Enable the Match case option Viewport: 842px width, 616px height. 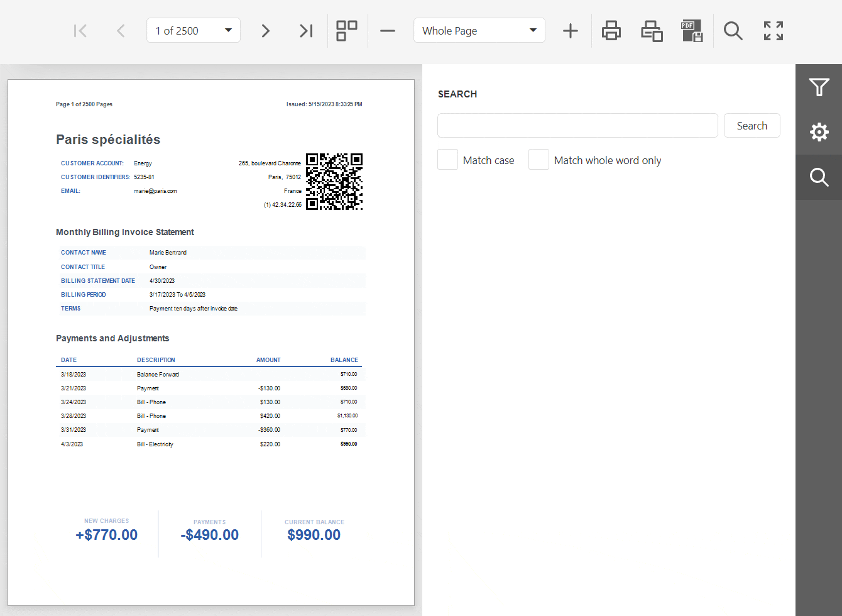[x=447, y=159]
